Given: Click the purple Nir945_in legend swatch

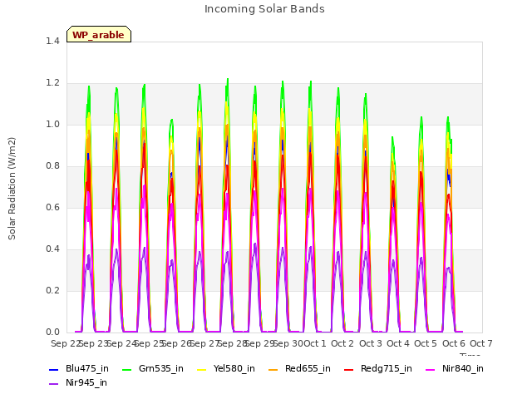Looking at the screenshot, I should click(x=53, y=384).
